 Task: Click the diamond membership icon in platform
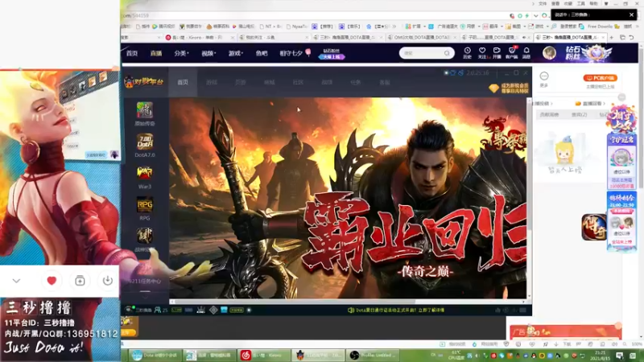(493, 88)
